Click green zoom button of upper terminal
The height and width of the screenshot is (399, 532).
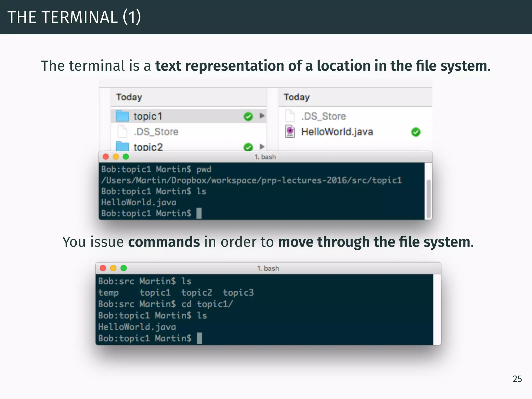click(126, 157)
